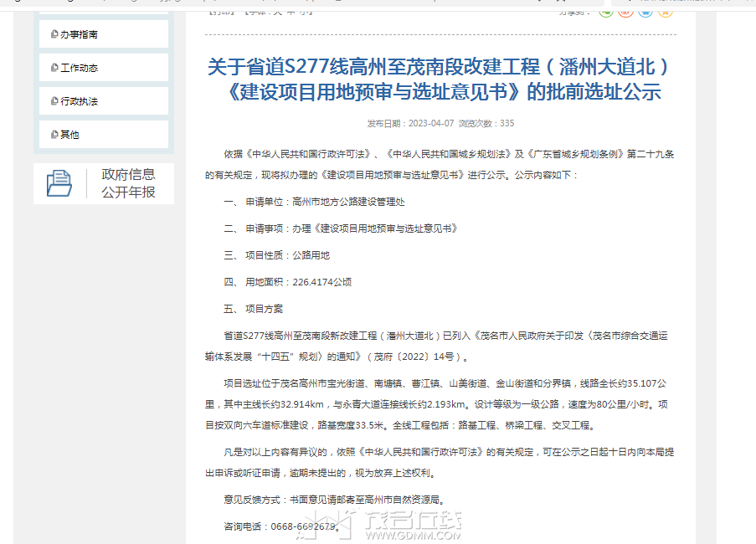Click the 打印 print link

222,12
